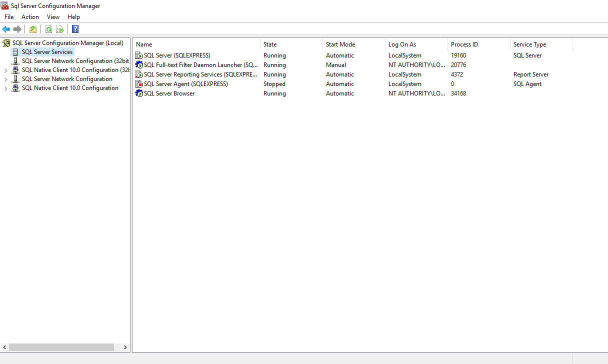This screenshot has height=364, width=608.
Task: Sort by the Start Mode column header
Action: click(x=354, y=44)
